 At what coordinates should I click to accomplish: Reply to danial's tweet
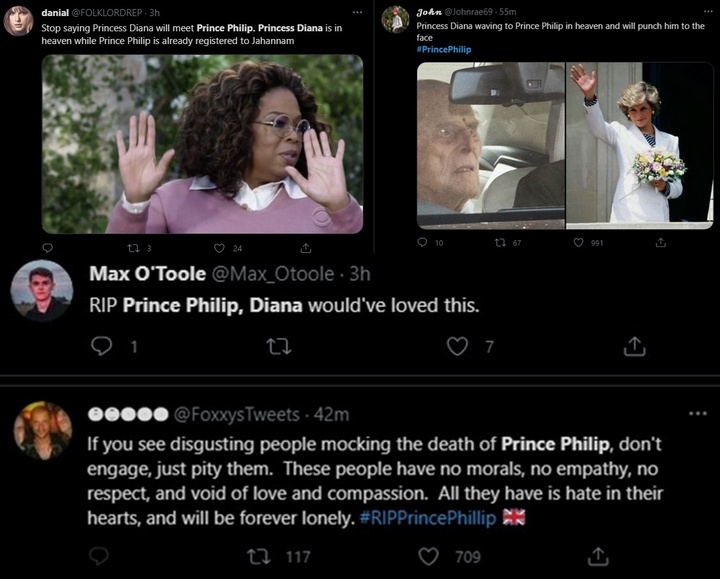46,248
